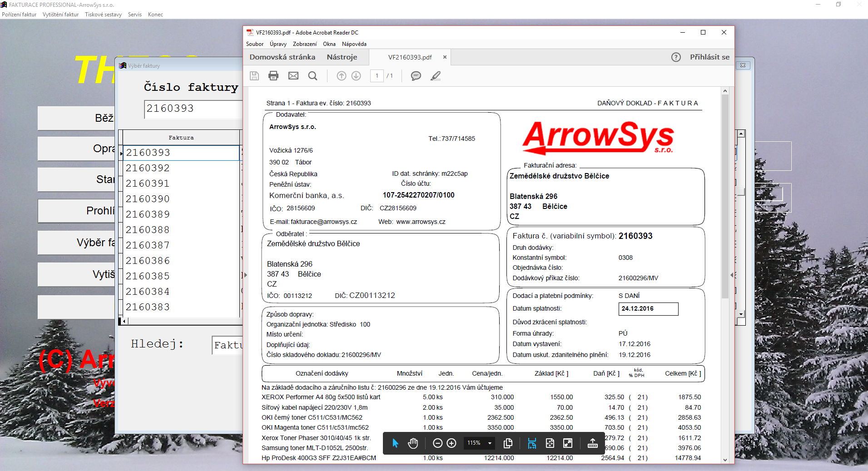Select invoice row 2160384
Image resolution: width=868 pixels, height=471 pixels.
[x=181, y=292]
